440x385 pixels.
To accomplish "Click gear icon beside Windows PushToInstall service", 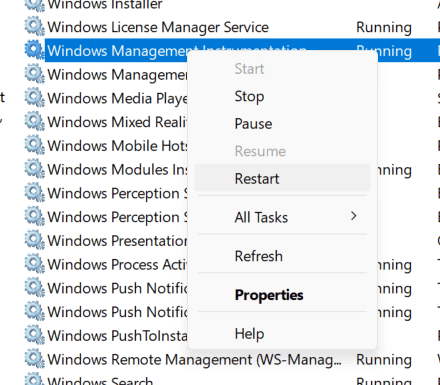I will coord(34,335).
